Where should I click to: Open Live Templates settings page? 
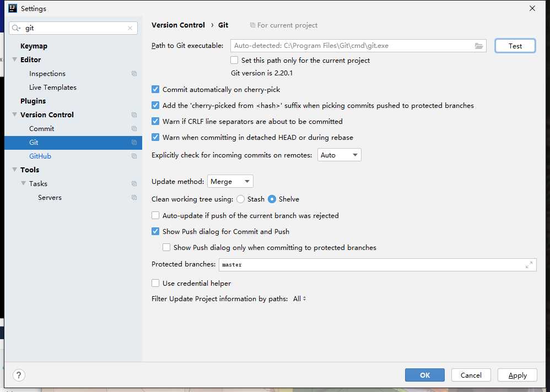(x=52, y=87)
